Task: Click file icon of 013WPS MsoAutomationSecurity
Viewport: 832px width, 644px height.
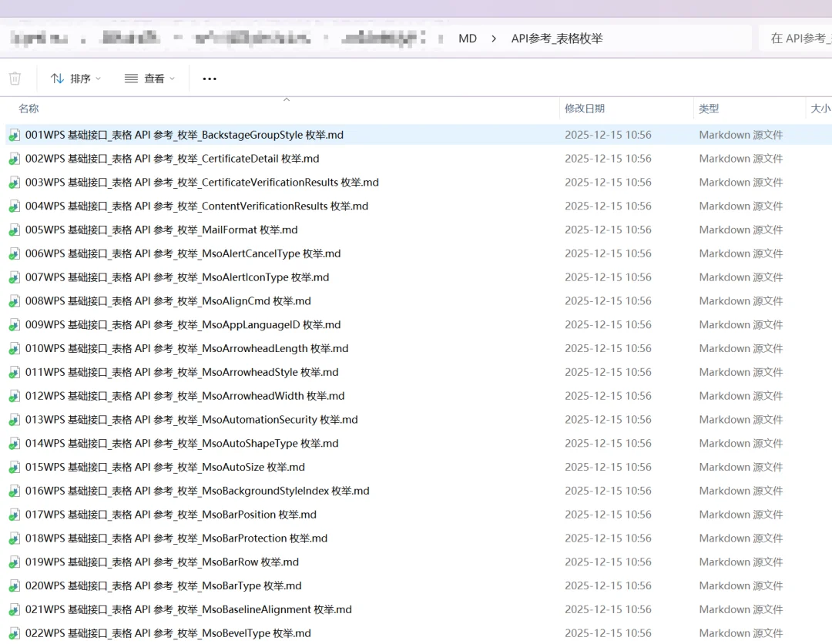Action: coord(15,420)
